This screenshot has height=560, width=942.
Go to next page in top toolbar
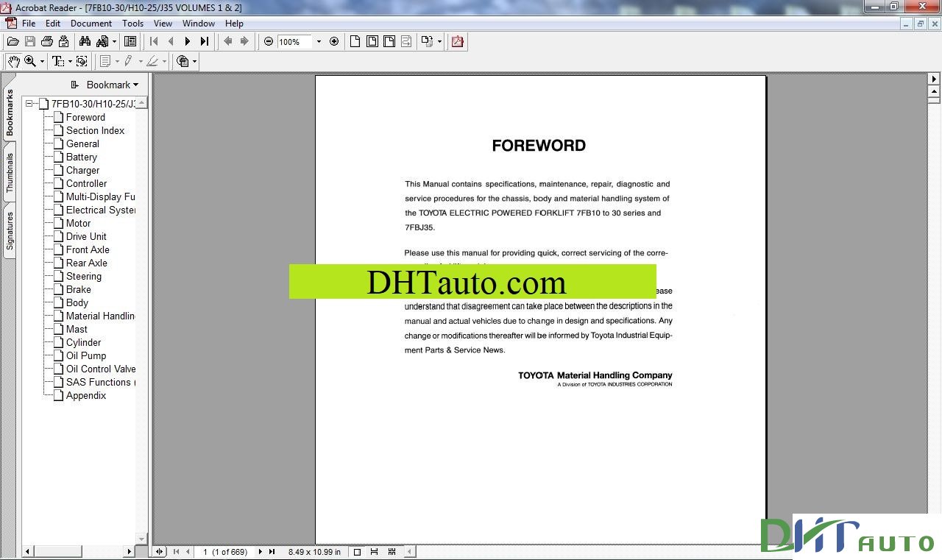(x=188, y=41)
